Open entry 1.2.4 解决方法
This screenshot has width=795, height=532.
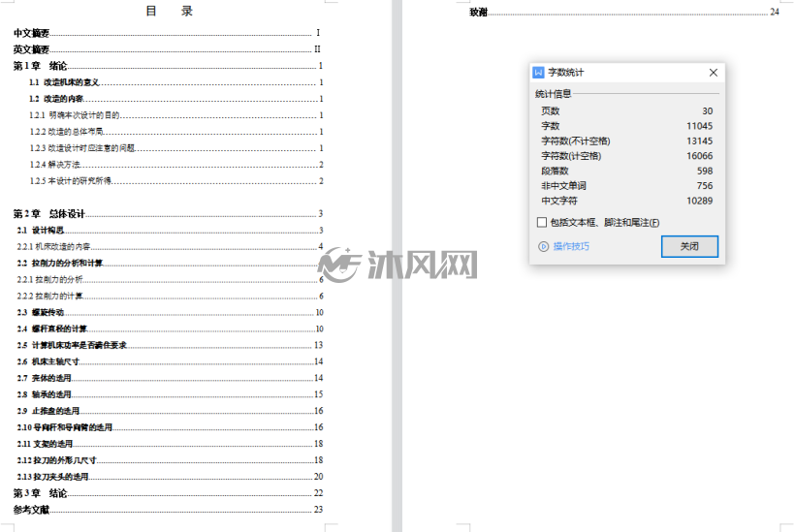tap(175, 164)
